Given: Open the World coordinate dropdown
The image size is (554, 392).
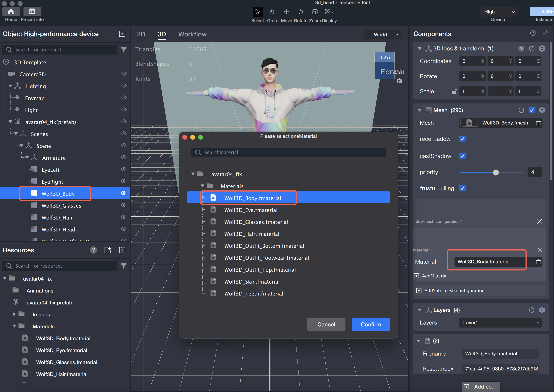Looking at the screenshot, I should [382, 34].
